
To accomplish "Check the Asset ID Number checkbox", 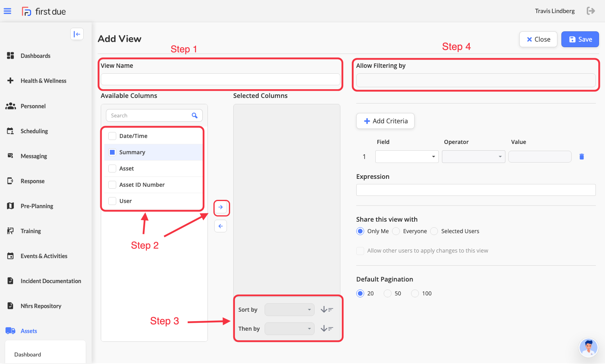I will [x=112, y=185].
